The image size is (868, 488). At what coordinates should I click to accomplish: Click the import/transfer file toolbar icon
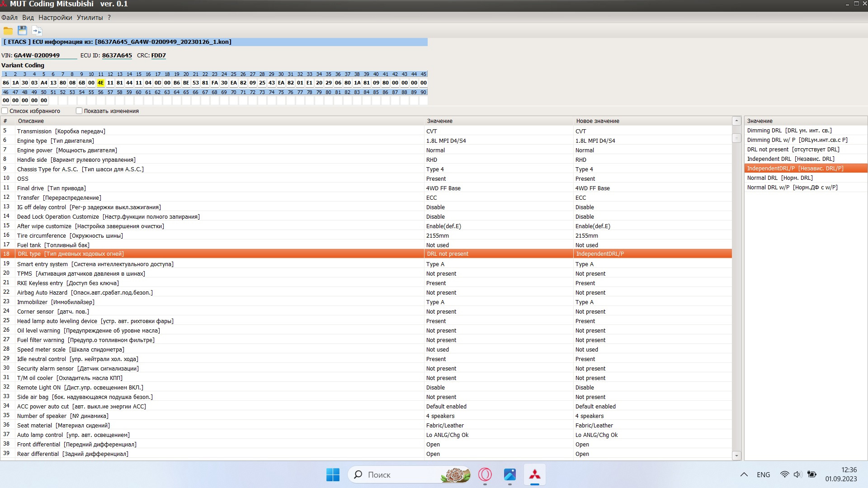pos(37,31)
